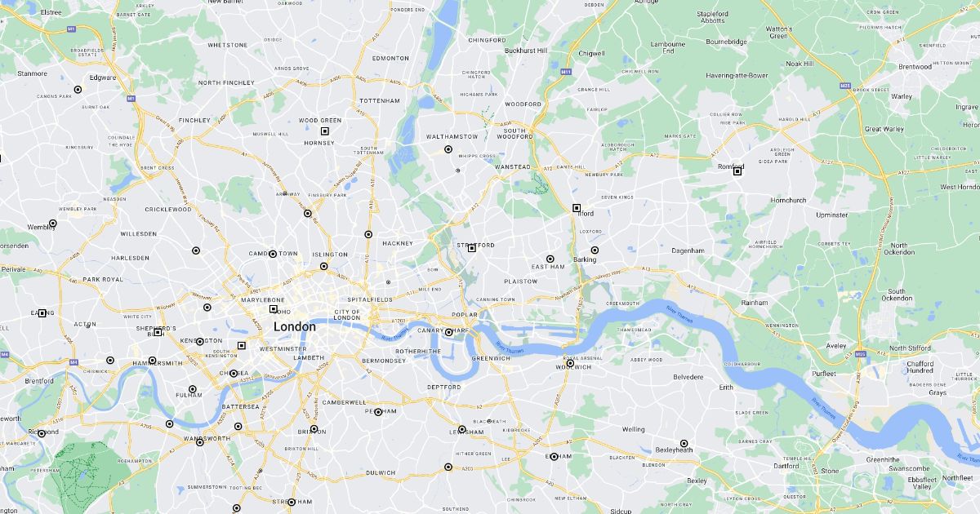The height and width of the screenshot is (514, 980).
Task: Click the circle marker at Walthamstow
Action: (x=448, y=149)
